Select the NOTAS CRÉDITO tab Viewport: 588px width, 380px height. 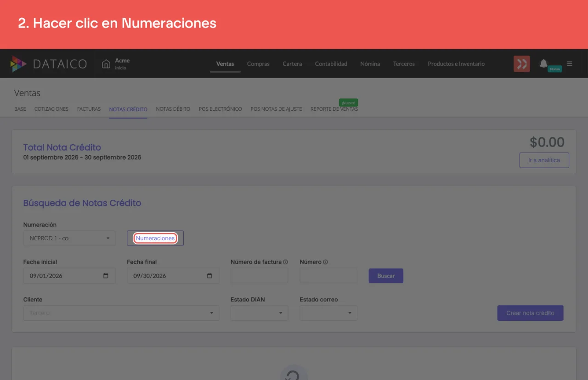click(x=128, y=109)
